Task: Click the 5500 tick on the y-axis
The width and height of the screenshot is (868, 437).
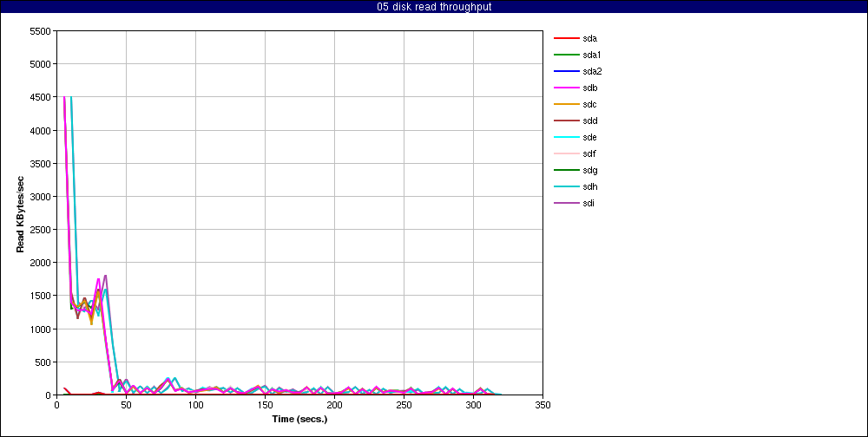Action: [x=41, y=31]
